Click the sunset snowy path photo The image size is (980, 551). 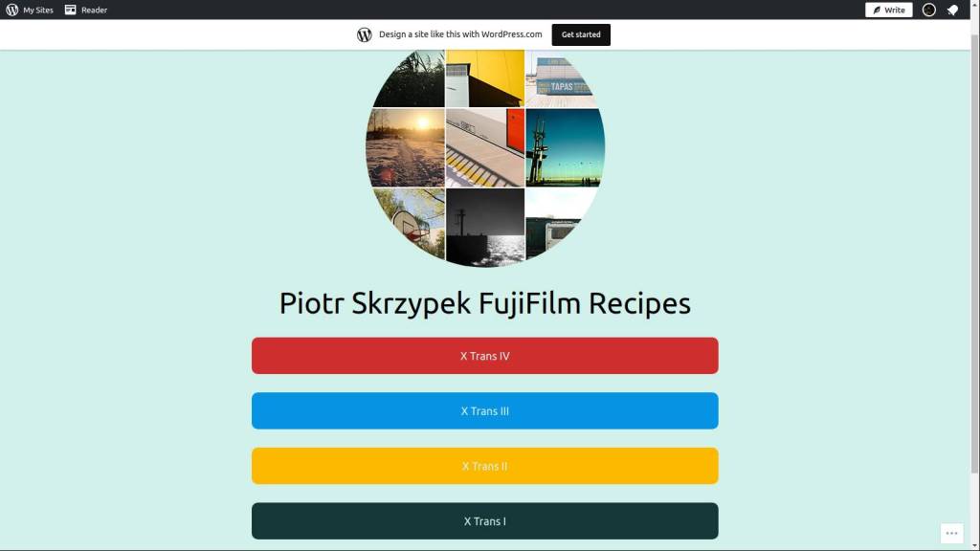click(x=405, y=148)
